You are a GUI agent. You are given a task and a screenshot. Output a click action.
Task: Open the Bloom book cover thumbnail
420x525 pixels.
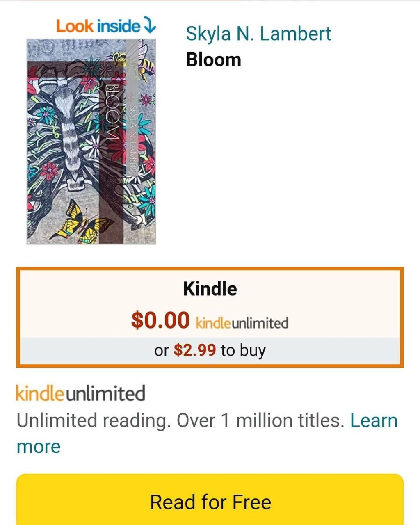[91, 142]
